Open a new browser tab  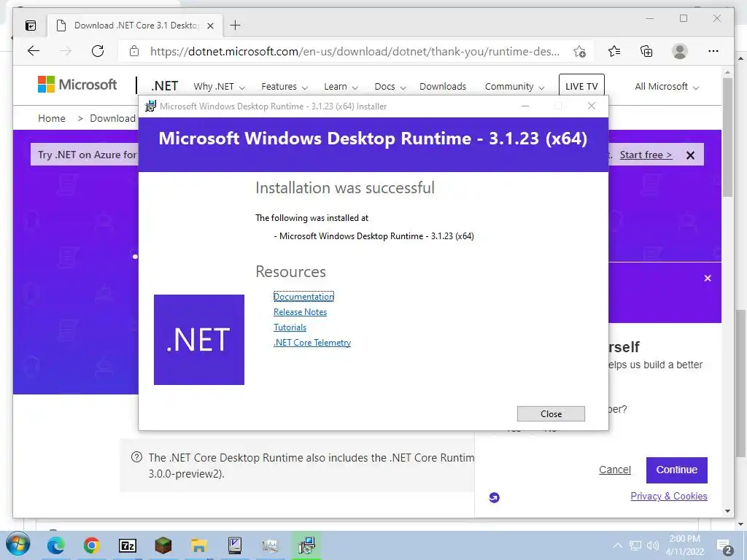point(236,26)
